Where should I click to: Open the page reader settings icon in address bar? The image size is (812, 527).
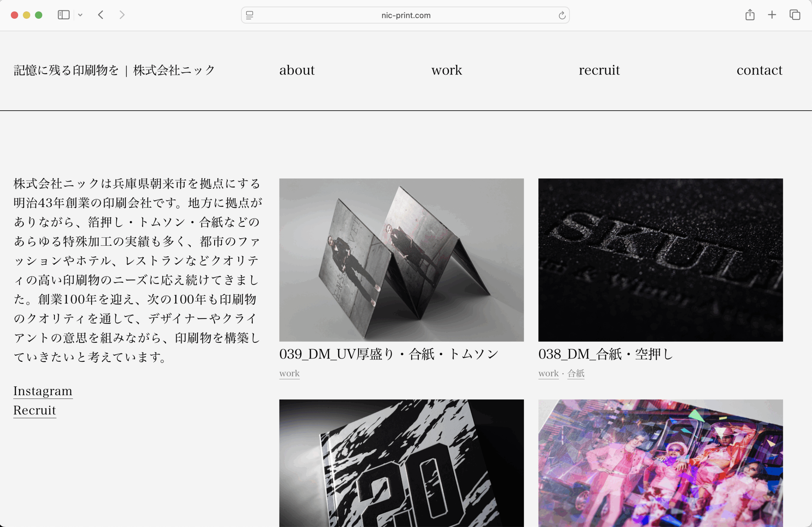tap(249, 15)
